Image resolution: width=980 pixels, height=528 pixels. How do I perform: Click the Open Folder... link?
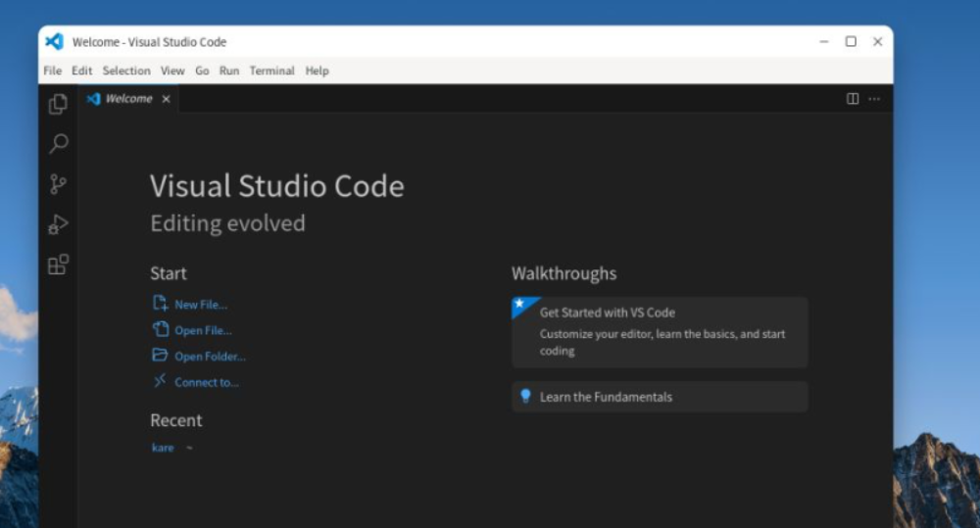(x=210, y=357)
